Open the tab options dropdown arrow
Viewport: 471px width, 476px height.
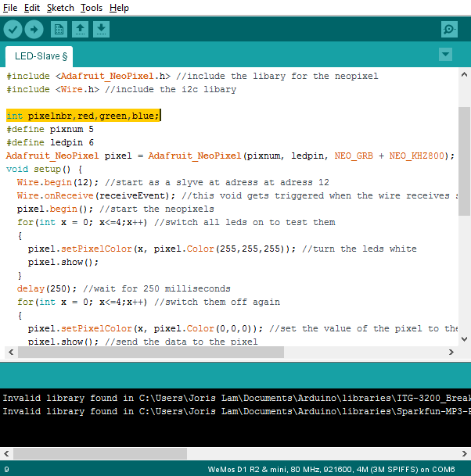445,55
